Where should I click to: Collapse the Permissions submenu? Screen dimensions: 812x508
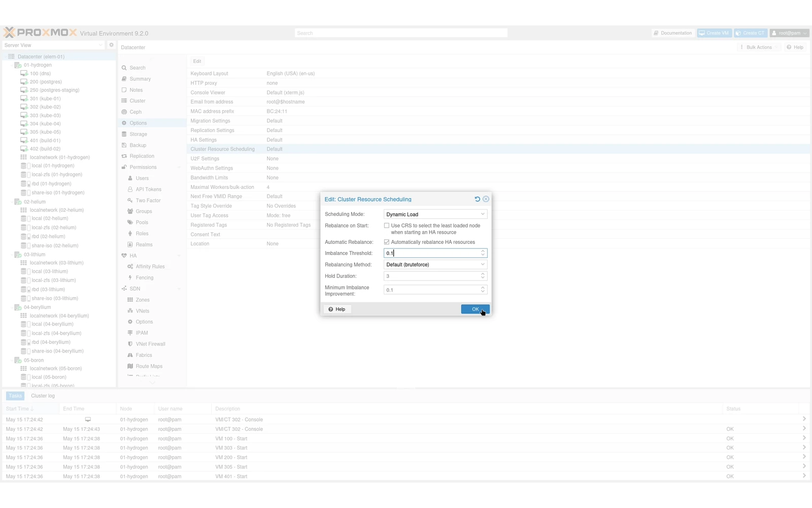click(179, 168)
